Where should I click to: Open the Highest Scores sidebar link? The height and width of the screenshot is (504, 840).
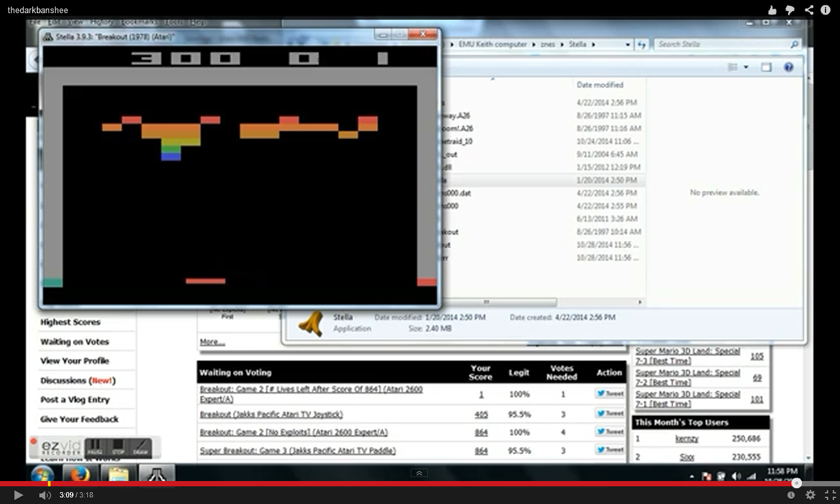point(70,322)
